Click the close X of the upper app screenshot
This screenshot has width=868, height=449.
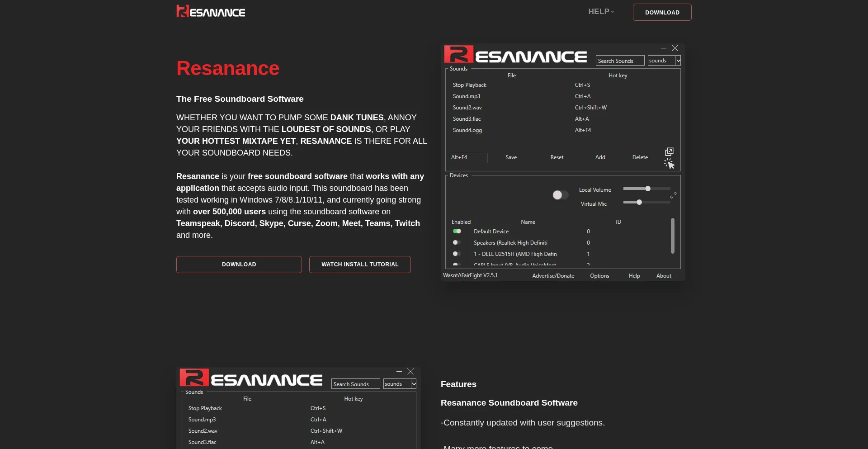click(x=675, y=48)
